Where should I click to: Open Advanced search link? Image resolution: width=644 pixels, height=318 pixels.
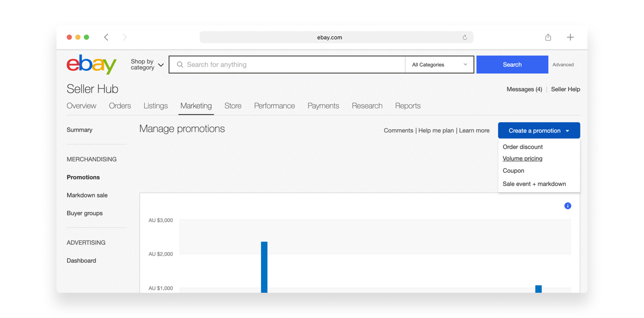tap(563, 65)
